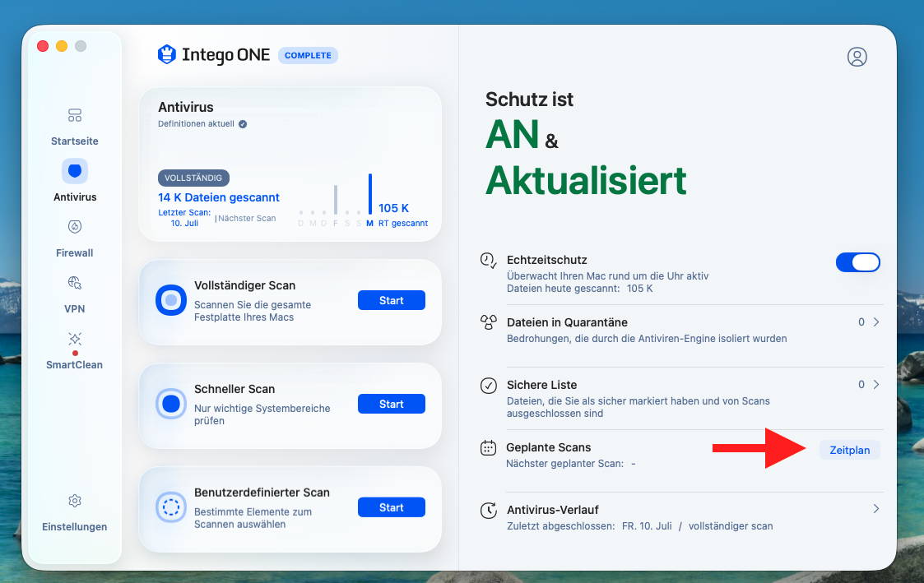Open the VPN globe sidebar icon
Viewport: 924px width, 583px height.
75,283
